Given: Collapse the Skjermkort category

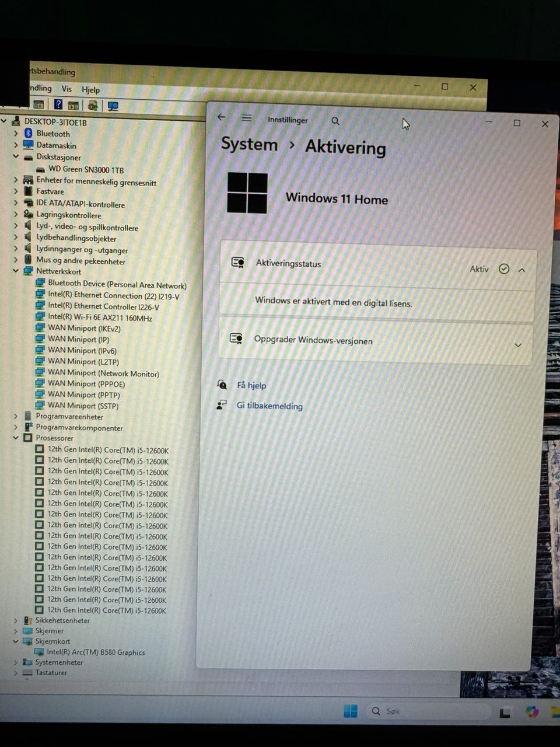Looking at the screenshot, I should point(16,641).
